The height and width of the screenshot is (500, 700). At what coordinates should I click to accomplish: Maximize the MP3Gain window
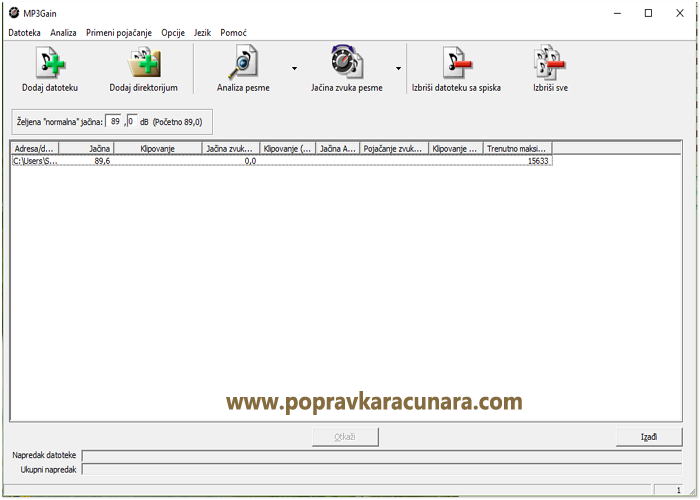648,13
